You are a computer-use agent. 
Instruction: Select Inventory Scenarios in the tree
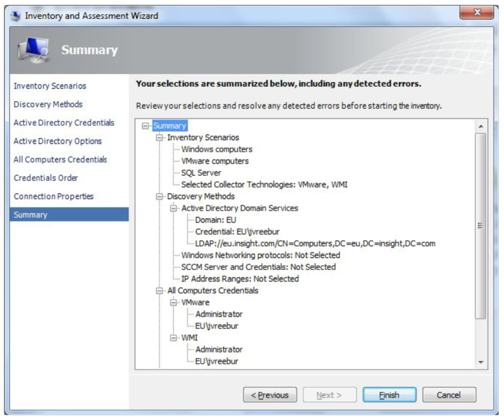[203, 138]
